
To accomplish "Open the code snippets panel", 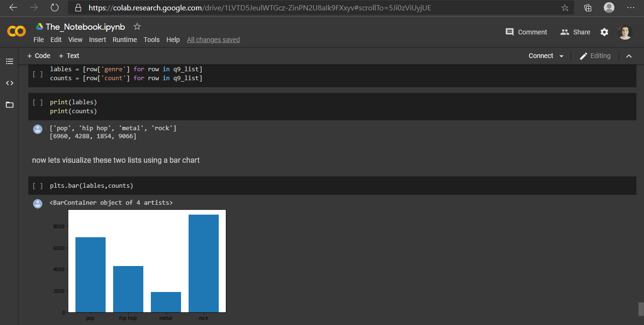I will (x=9, y=83).
